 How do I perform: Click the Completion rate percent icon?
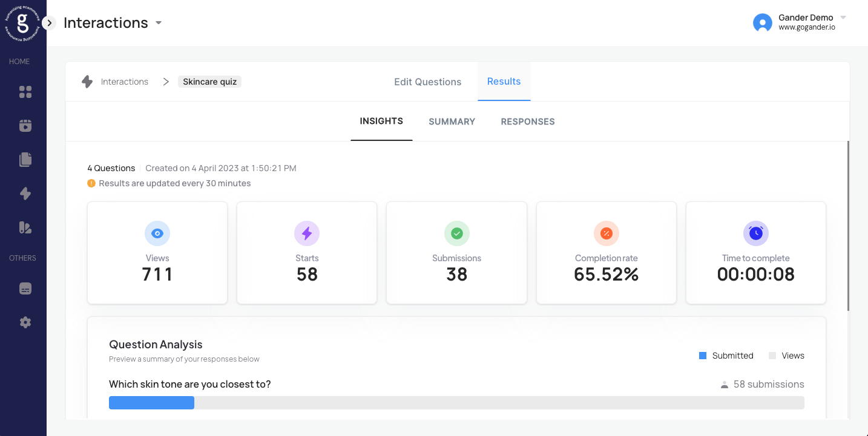point(607,233)
